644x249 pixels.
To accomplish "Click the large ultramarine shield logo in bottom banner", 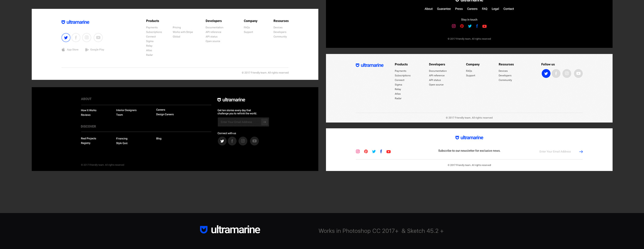I will (204, 229).
